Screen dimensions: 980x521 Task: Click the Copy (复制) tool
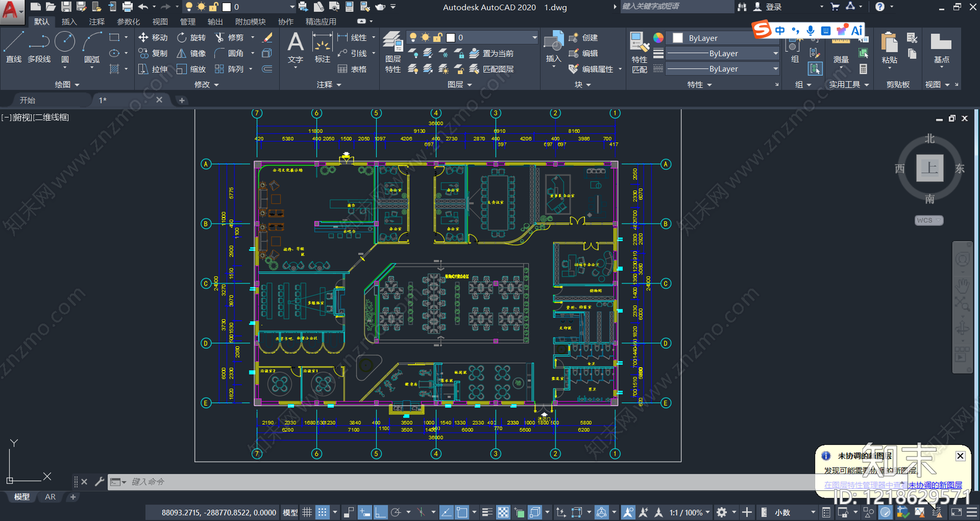pyautogui.click(x=153, y=53)
